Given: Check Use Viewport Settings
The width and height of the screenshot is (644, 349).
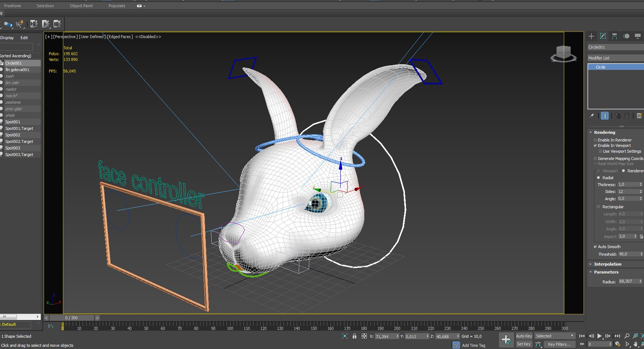Looking at the screenshot, I should [600, 151].
